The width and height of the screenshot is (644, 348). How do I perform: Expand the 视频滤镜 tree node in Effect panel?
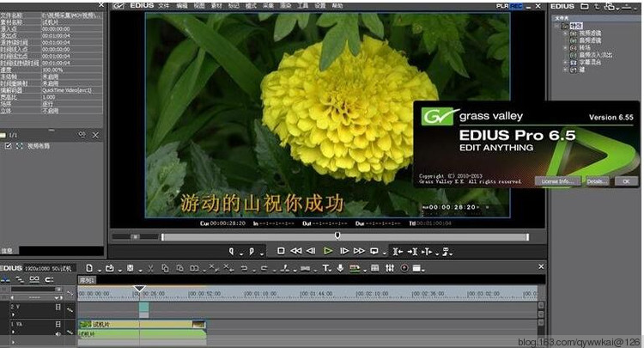pos(565,34)
